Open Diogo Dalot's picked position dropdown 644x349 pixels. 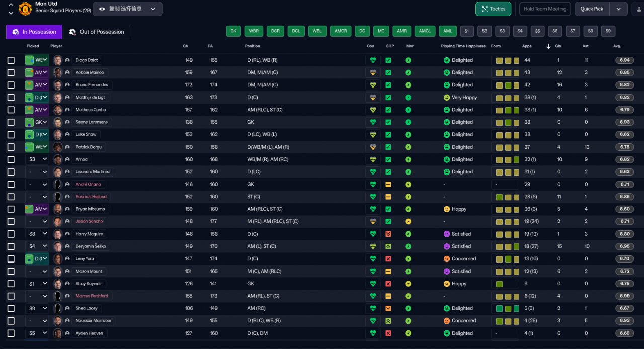coord(37,60)
